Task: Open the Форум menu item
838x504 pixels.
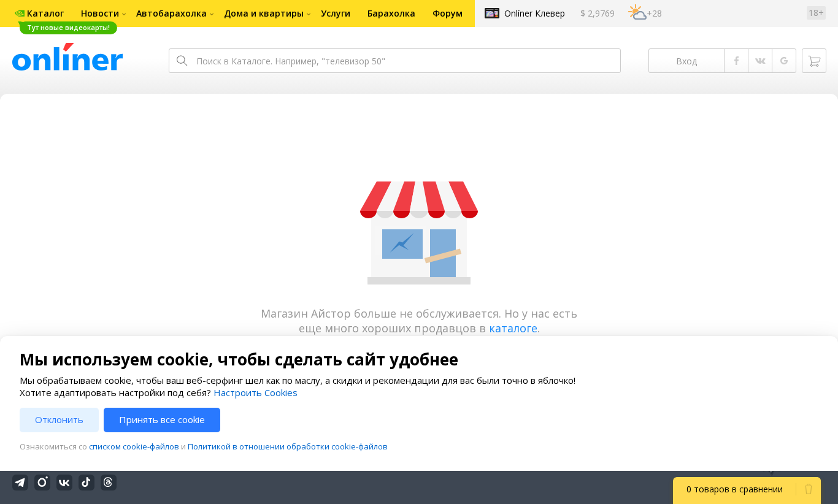Action: click(x=448, y=13)
